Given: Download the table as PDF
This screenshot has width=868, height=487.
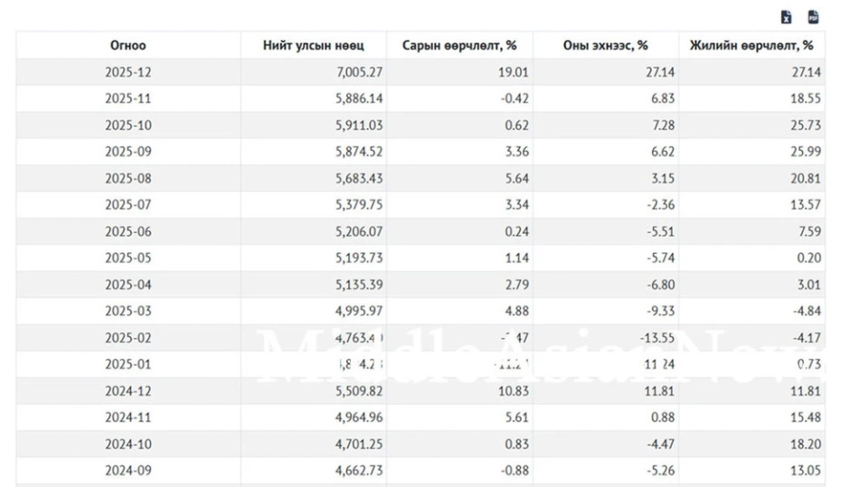Looking at the screenshot, I should coord(813,17).
